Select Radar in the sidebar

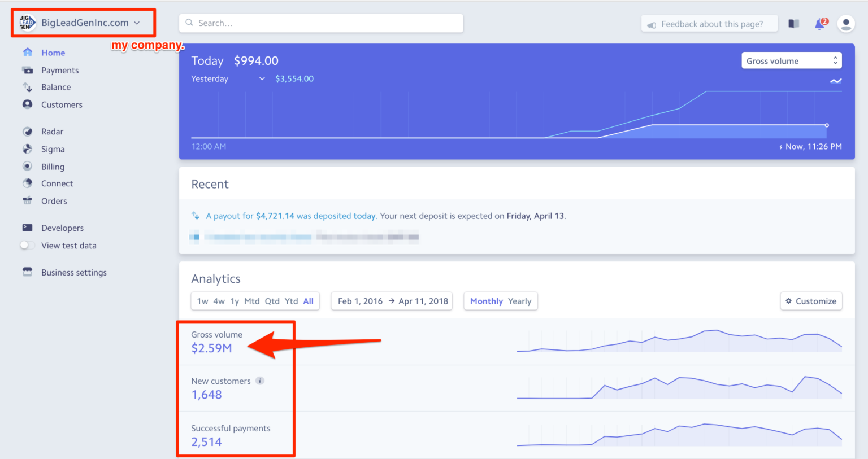pos(53,131)
